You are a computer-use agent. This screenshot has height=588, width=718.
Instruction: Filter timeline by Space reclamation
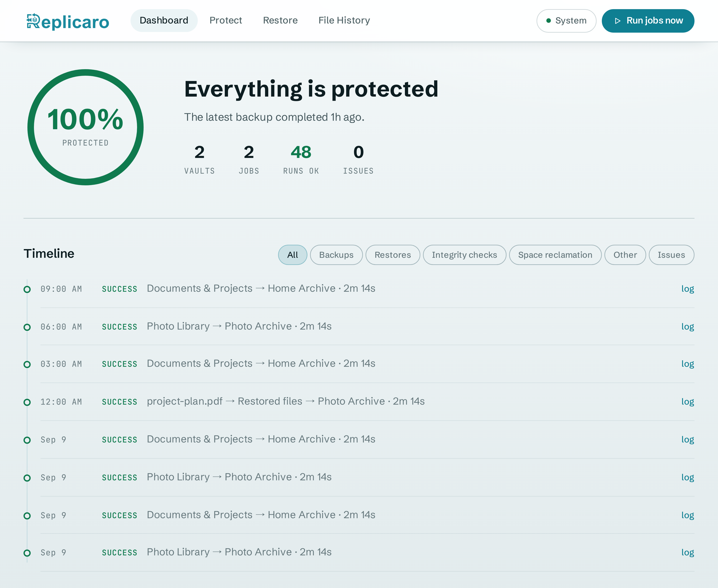555,255
